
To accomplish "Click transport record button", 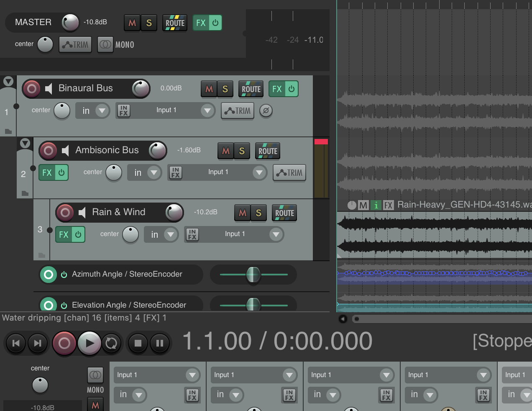I will tap(64, 343).
